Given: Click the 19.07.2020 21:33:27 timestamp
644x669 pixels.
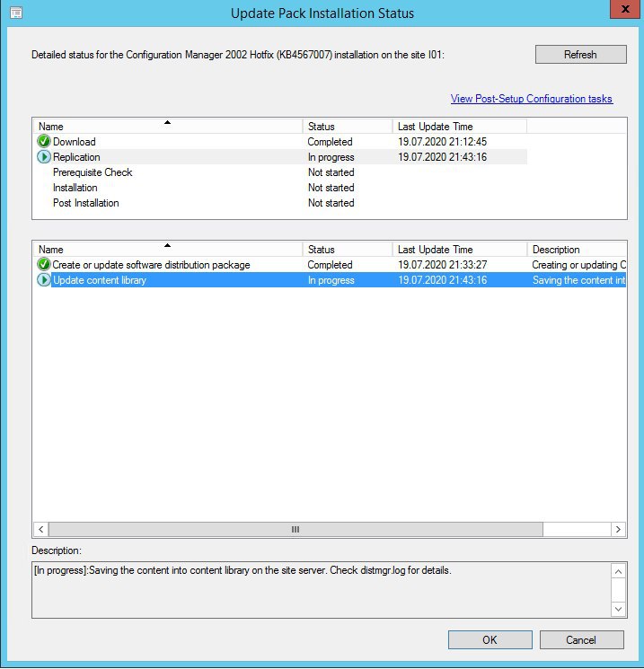Looking at the screenshot, I should pos(442,265).
